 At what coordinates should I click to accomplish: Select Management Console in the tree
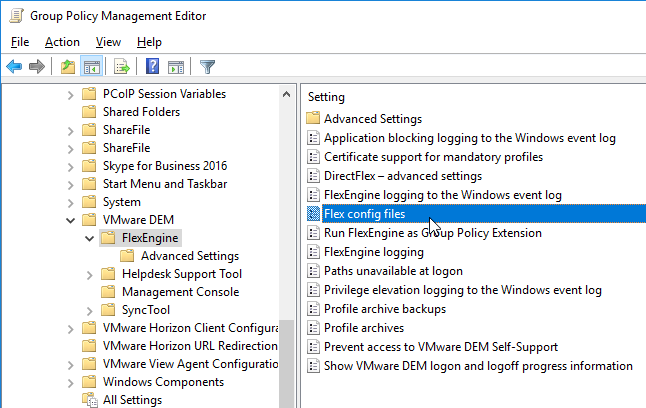point(180,292)
